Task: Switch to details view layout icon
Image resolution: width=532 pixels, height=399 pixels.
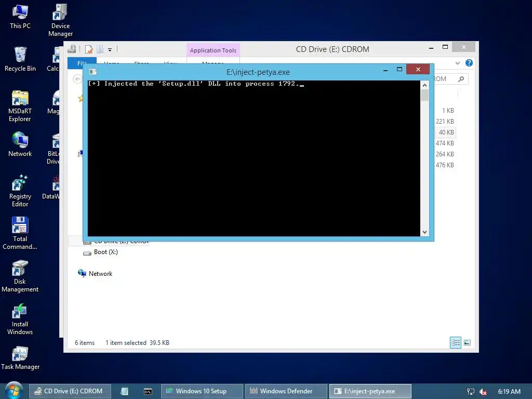Action: (x=455, y=342)
